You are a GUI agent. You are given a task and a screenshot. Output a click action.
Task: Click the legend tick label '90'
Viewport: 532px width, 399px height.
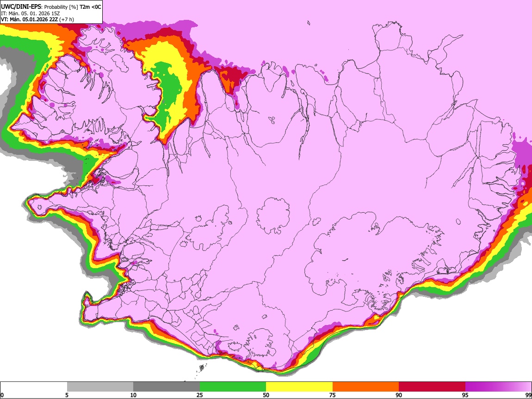point(399,395)
